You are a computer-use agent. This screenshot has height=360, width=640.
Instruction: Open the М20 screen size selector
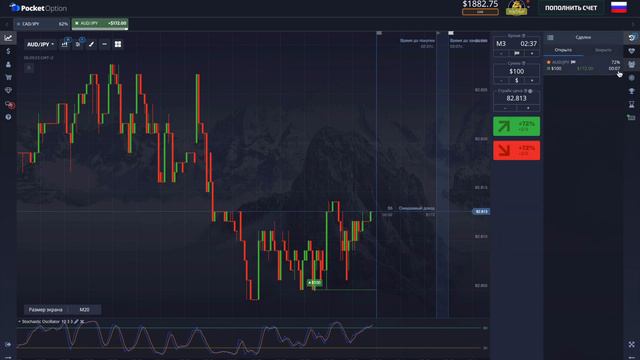(84, 310)
